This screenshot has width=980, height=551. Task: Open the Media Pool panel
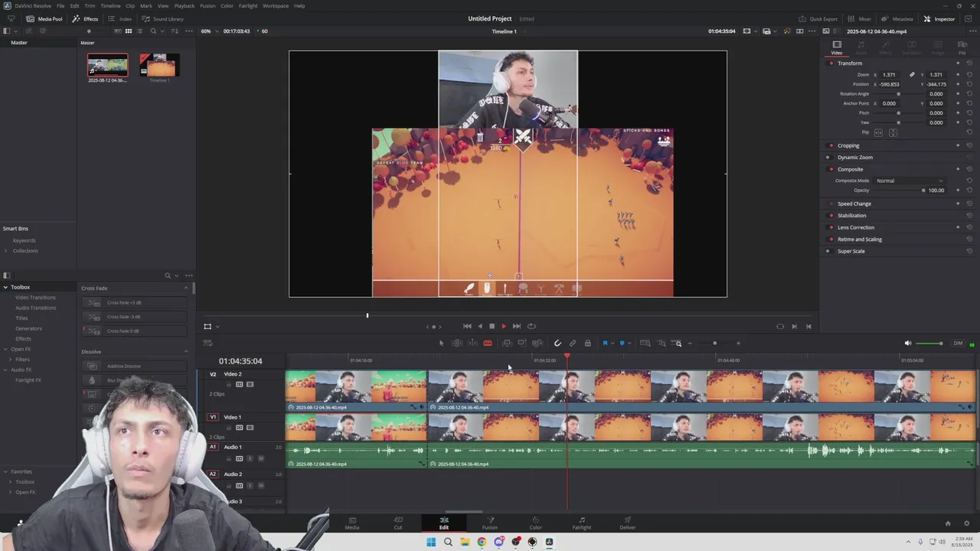point(45,18)
